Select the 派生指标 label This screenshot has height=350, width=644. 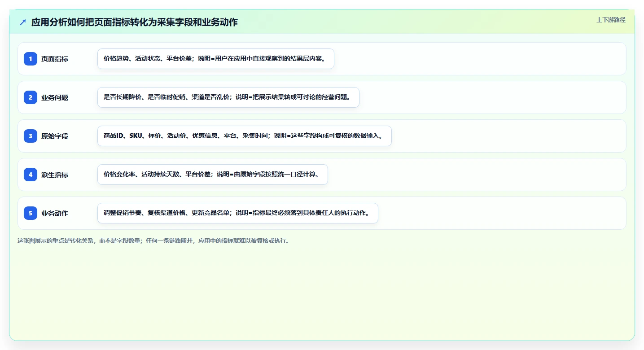[x=55, y=175]
